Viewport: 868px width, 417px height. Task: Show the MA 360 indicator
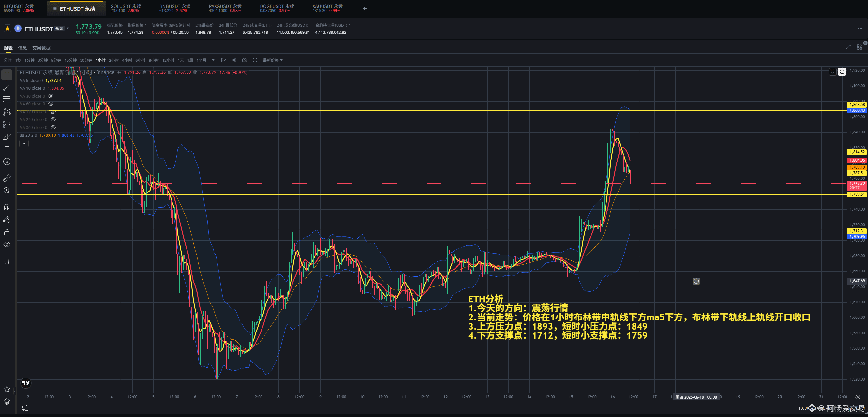click(x=53, y=127)
